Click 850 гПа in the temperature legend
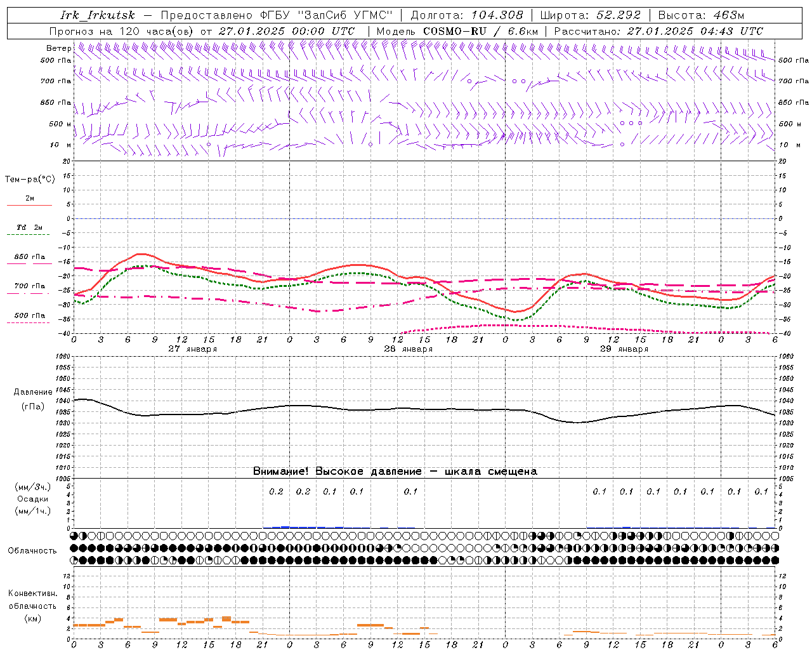This screenshot has height=650, width=812. pos(30,256)
